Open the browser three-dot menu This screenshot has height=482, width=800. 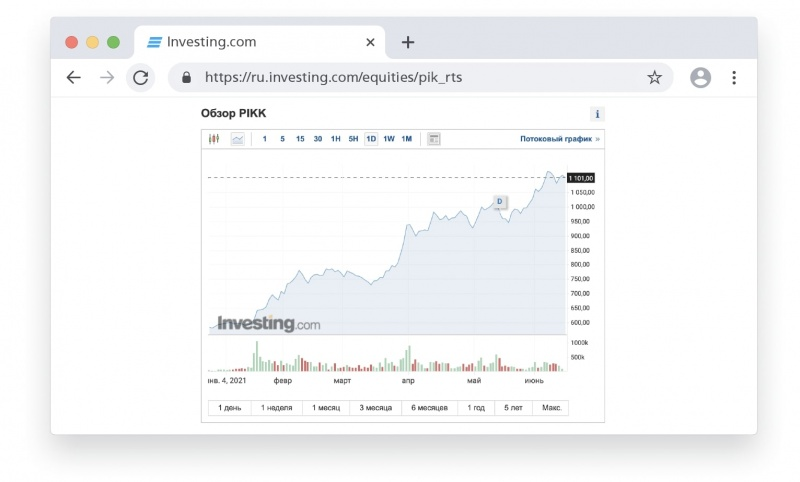(x=734, y=78)
